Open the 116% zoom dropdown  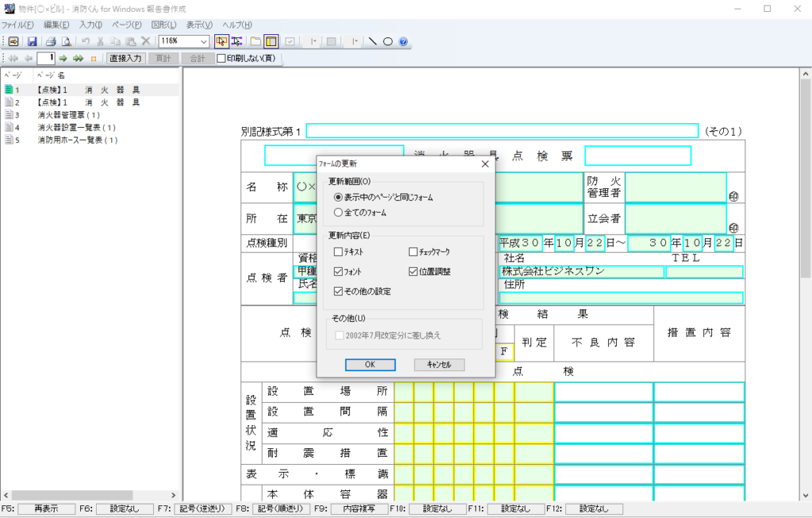tap(204, 41)
